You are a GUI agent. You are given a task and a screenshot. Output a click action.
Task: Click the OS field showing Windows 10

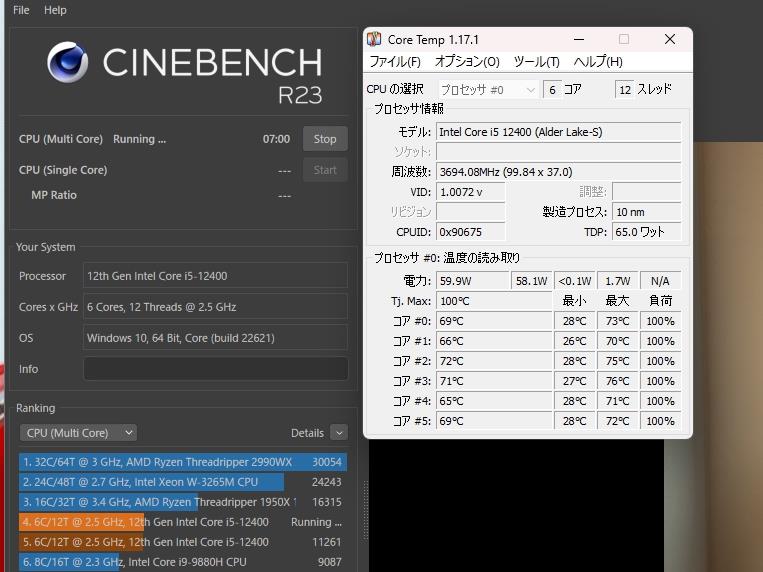point(216,338)
